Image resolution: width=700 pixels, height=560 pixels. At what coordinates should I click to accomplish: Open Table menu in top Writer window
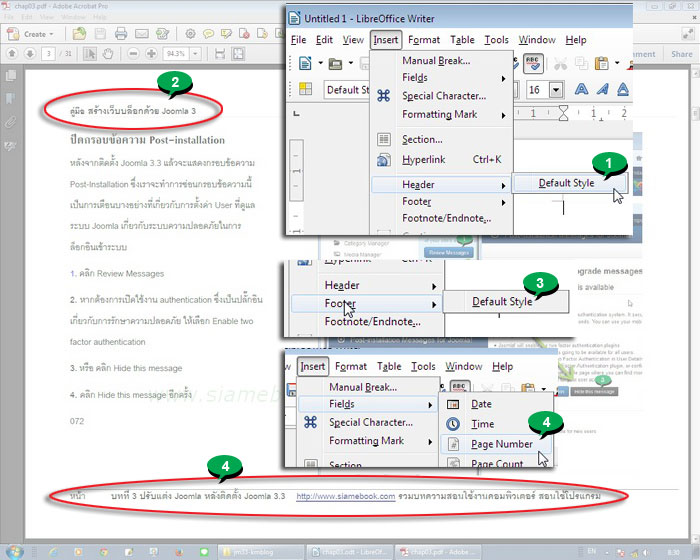pos(462,40)
